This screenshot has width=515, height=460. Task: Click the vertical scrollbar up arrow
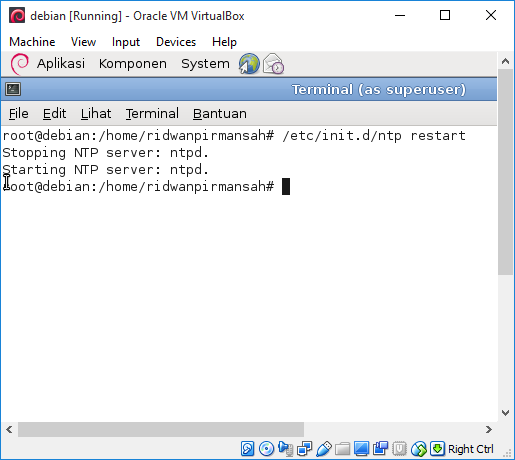coord(505,61)
